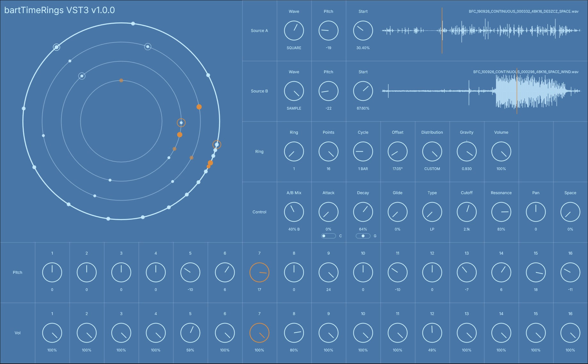588x364 pixels.
Task: Click Pitch knob 14 at value 6
Action: pos(501,273)
